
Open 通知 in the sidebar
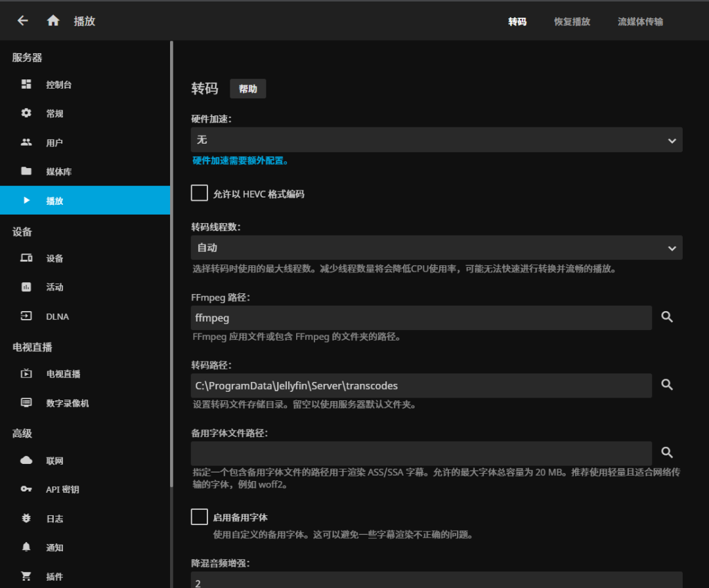(85, 547)
